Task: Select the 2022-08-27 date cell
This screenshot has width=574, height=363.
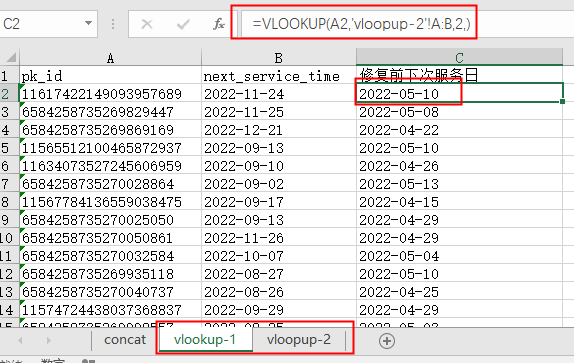Action: pyautogui.click(x=279, y=273)
